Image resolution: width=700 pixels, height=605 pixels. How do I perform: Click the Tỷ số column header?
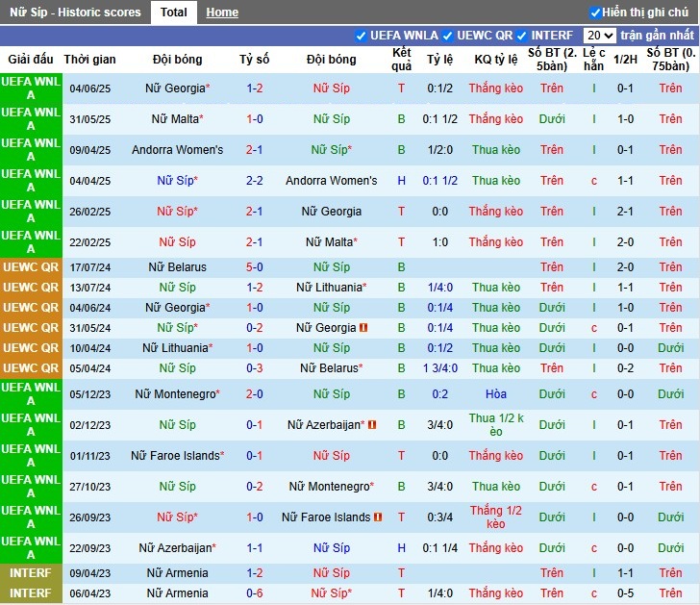click(x=255, y=60)
